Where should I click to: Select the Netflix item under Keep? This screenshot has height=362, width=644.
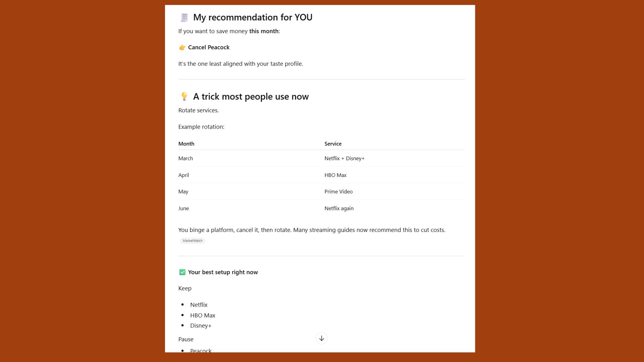(199, 305)
